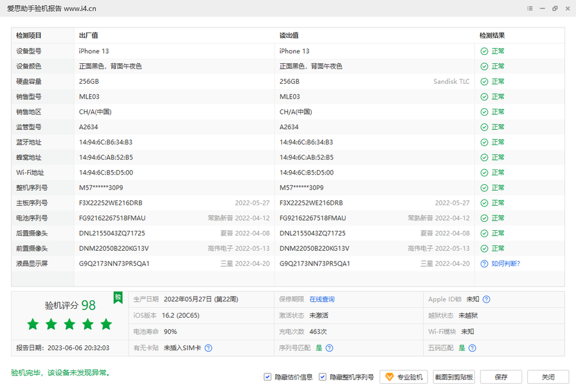576x392 pixels.
Task: Click the 正常 checkmark icon in the 监管型号 row
Action: pyautogui.click(x=484, y=127)
